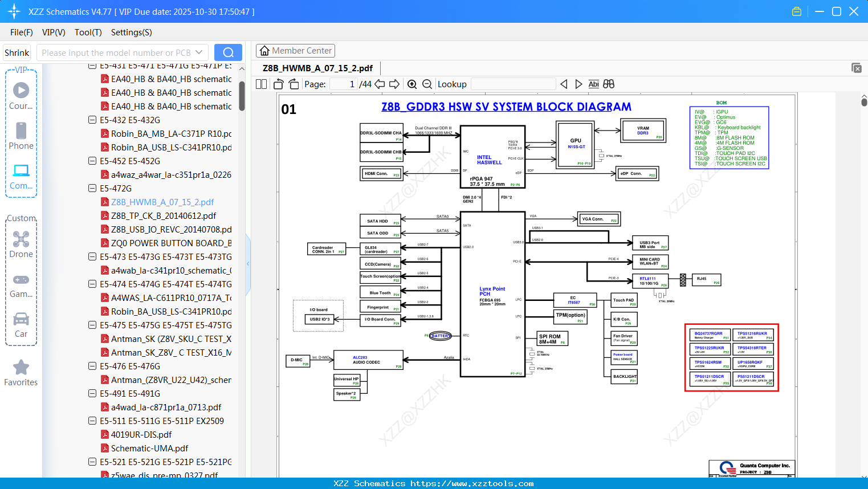
Task: Click the Shrink button
Action: 17,52
